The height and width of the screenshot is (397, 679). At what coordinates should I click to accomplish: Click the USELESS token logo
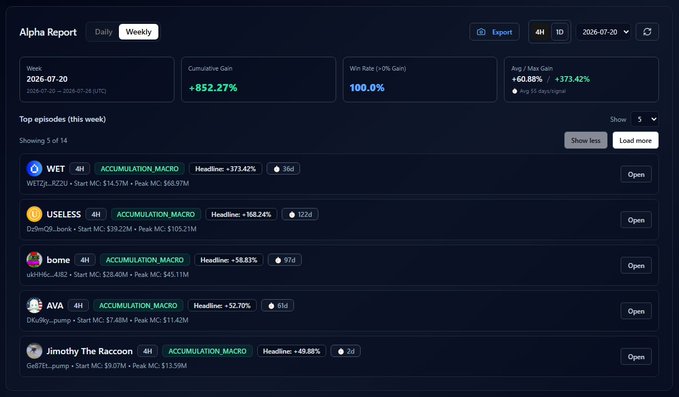click(x=34, y=214)
